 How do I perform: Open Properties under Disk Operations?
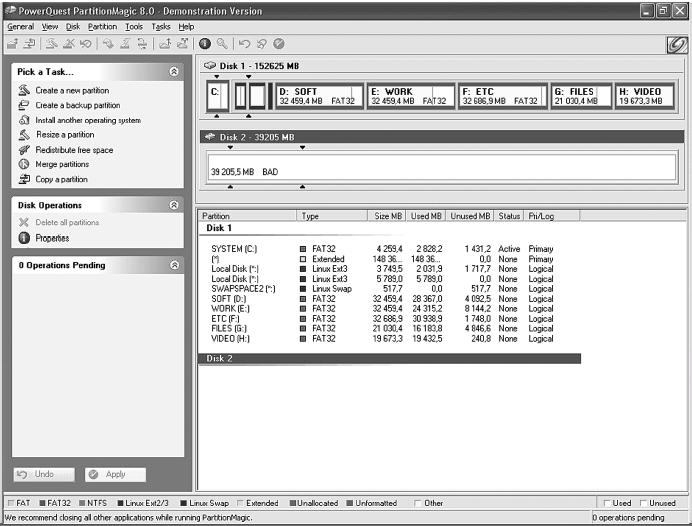[52, 238]
